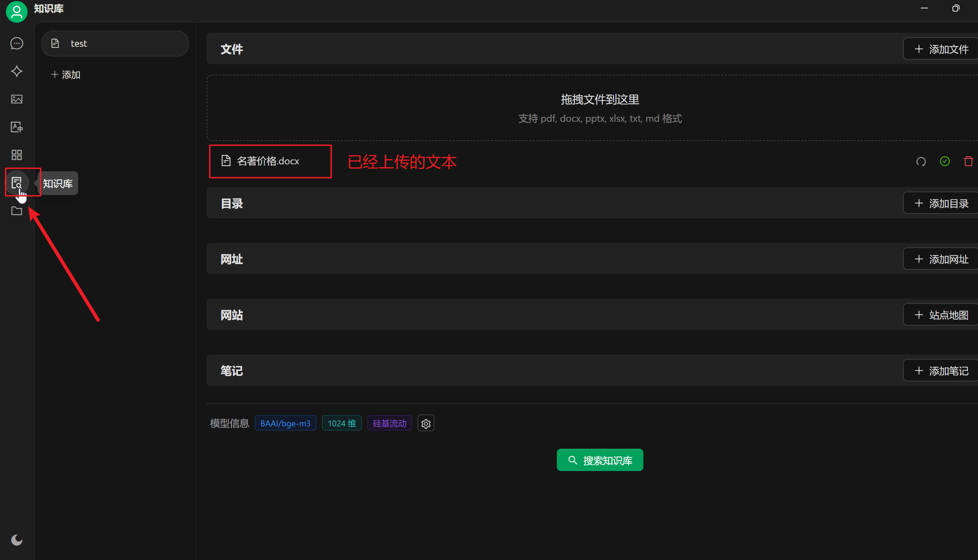Restore the 知识库 window size
The height and width of the screenshot is (560, 978).
956,8
